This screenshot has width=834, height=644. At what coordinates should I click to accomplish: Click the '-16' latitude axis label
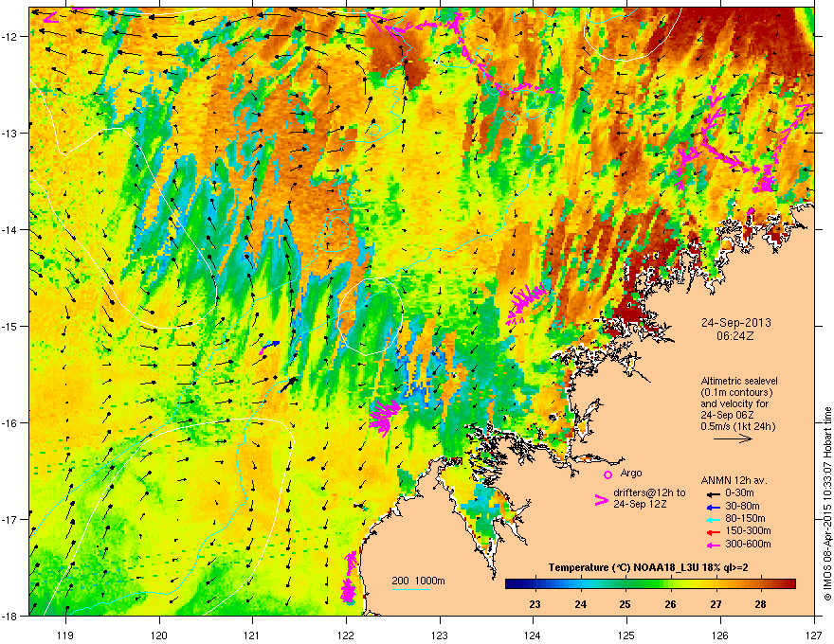click(9, 423)
